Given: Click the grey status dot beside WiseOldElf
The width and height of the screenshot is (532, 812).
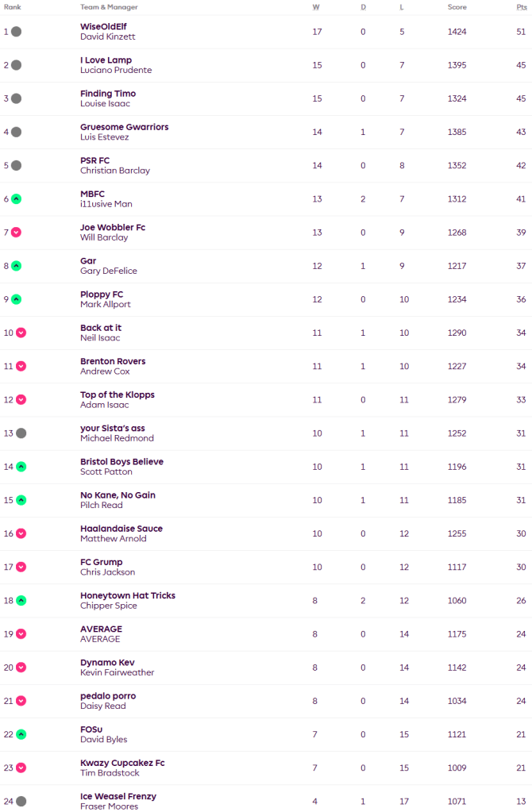Looking at the screenshot, I should 16,32.
